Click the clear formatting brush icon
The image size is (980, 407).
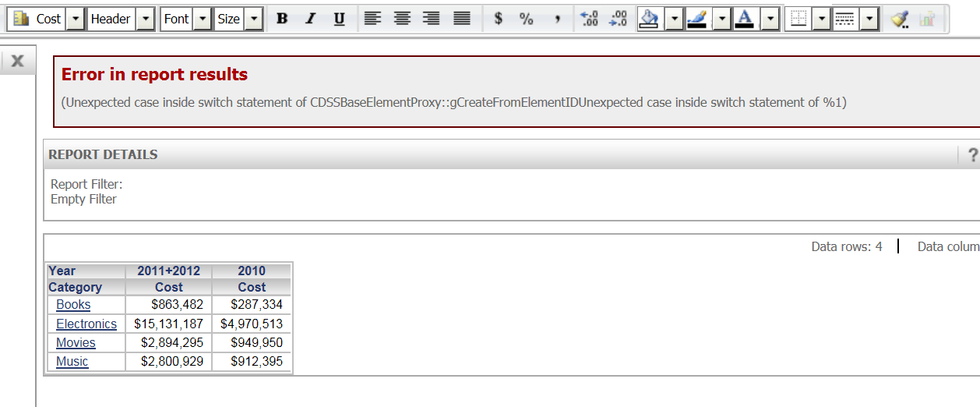[x=900, y=19]
